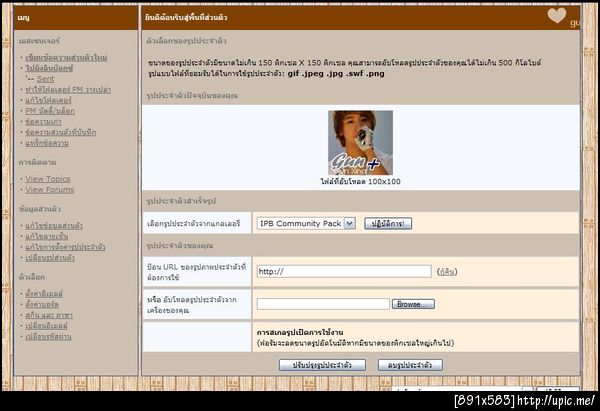The height and width of the screenshot is (411, 600).
Task: Open the เปลี่ยนรูปส่วนตัว change personal photo link
Action: pos(50,258)
